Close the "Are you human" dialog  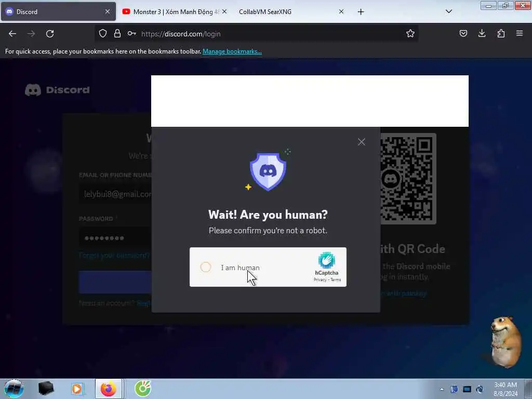(x=362, y=142)
